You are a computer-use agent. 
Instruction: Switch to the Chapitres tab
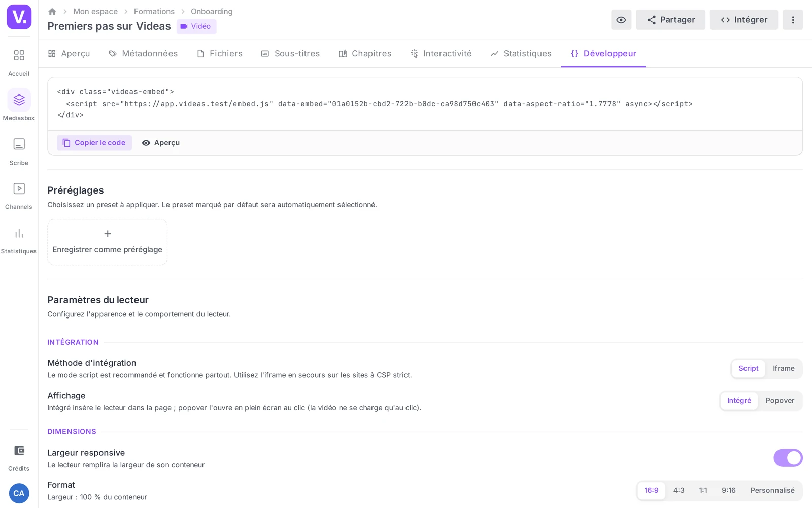pyautogui.click(x=365, y=53)
